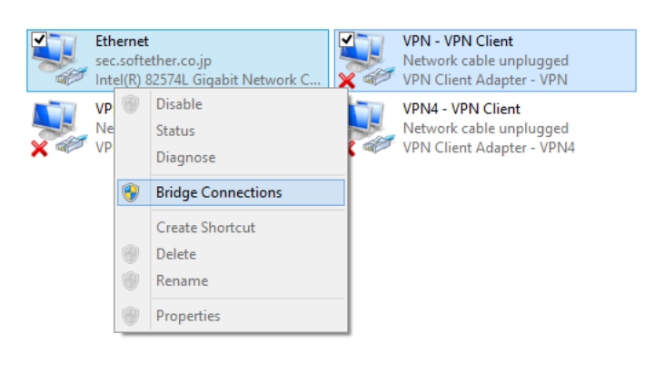Click the shield icon beside Disable
This screenshot has height=370, width=654.
coord(131,104)
